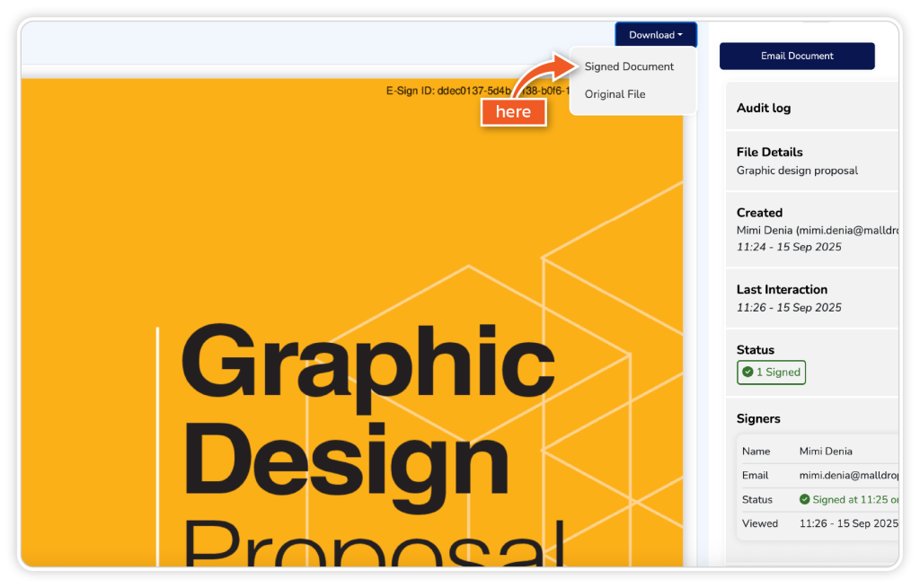Click the orange curved arrow annotation
Screen dimensions: 920x588
(x=537, y=78)
